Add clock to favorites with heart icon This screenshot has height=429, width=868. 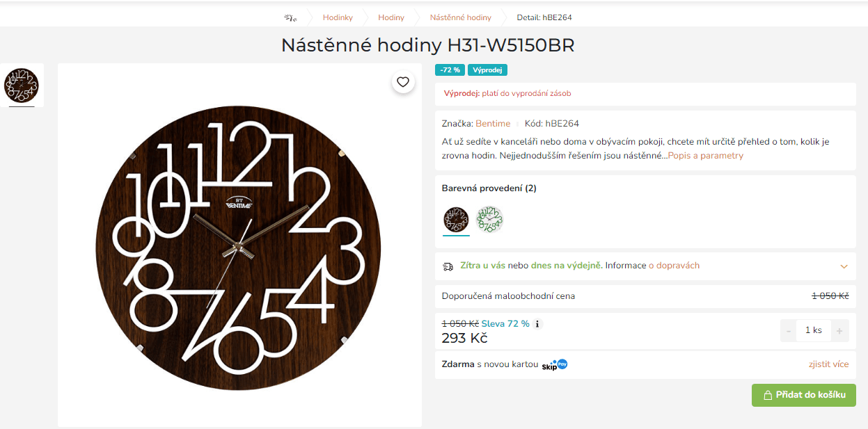(402, 82)
